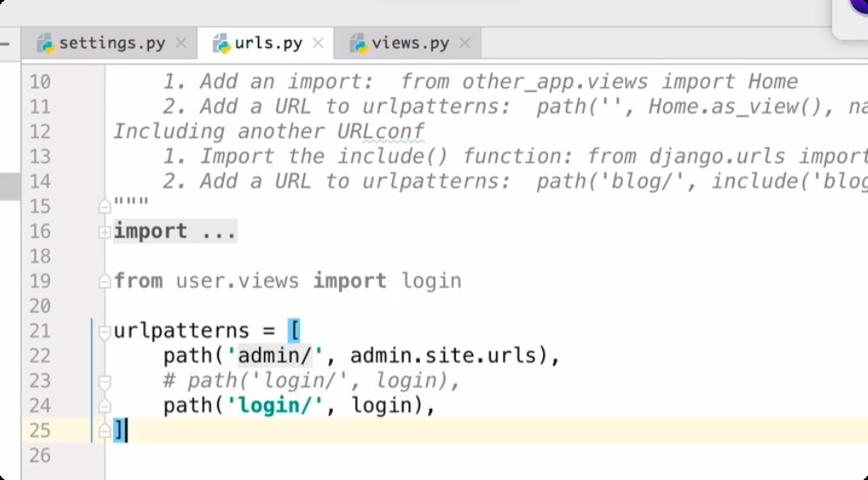Image resolution: width=868 pixels, height=480 pixels.
Task: Click the fold marker on line 23
Action: click(x=104, y=382)
